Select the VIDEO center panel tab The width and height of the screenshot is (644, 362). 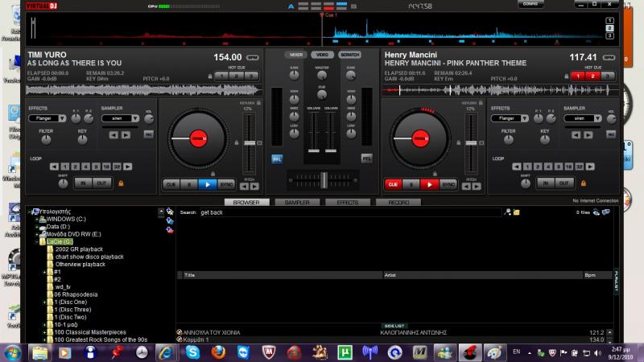click(x=323, y=55)
